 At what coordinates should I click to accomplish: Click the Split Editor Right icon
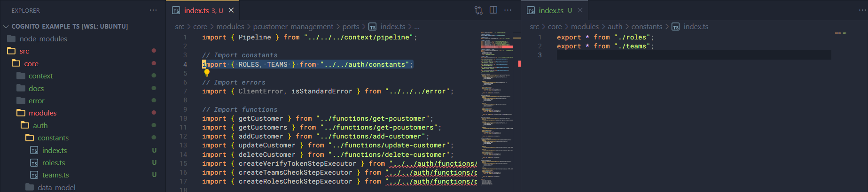(x=493, y=10)
